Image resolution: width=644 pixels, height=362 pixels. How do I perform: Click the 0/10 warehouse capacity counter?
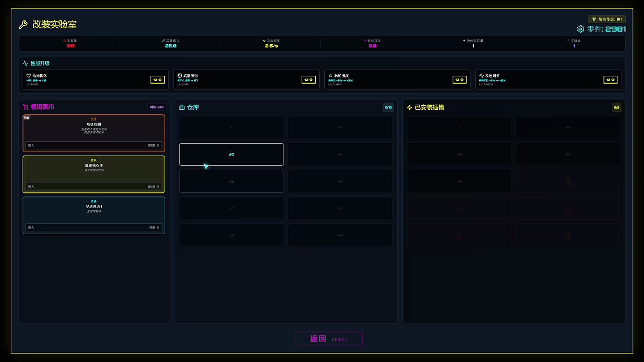pos(388,107)
